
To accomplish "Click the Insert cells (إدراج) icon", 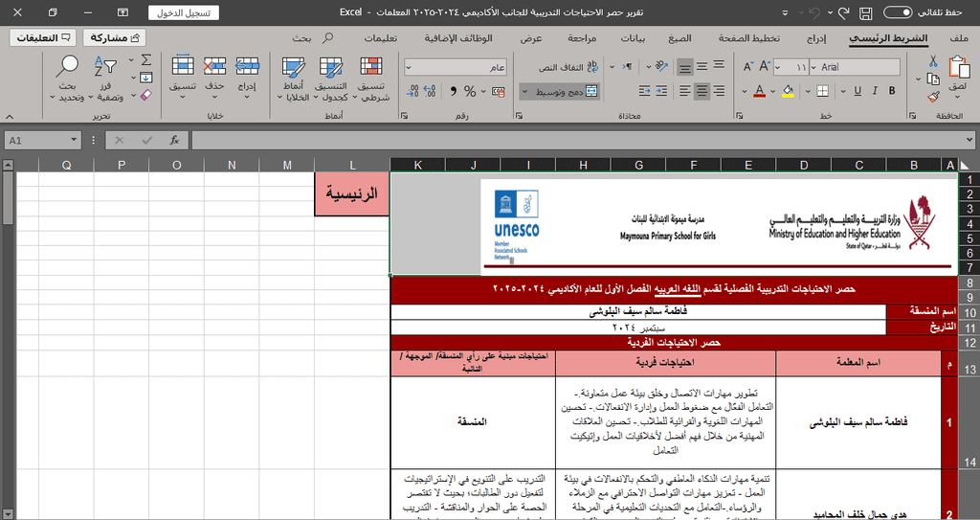I will coord(247,66).
